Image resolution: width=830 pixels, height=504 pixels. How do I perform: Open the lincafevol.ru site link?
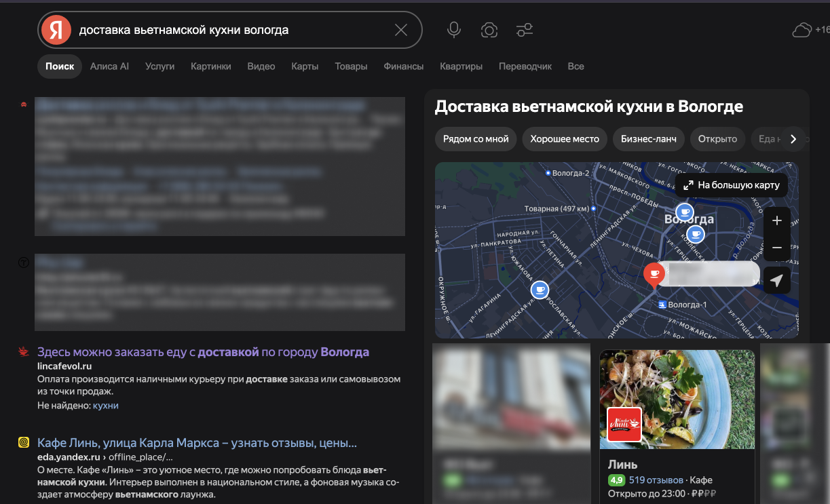pos(64,366)
